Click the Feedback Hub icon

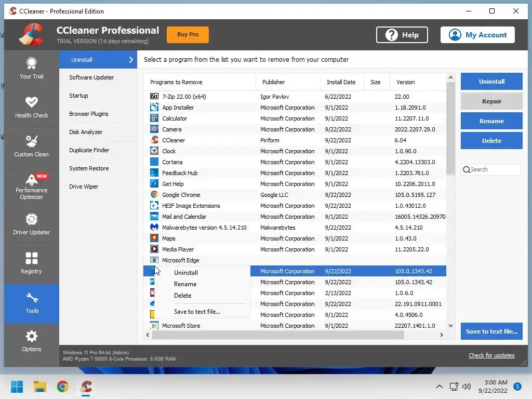154,172
